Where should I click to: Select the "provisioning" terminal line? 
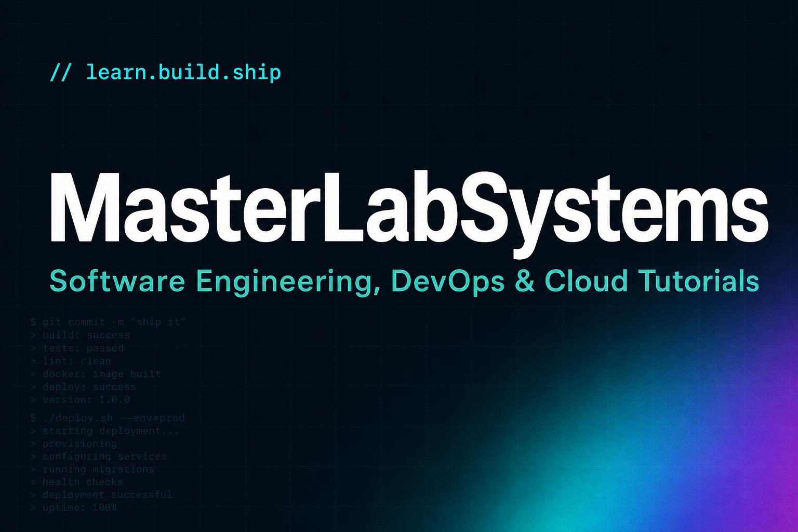[x=74, y=444]
